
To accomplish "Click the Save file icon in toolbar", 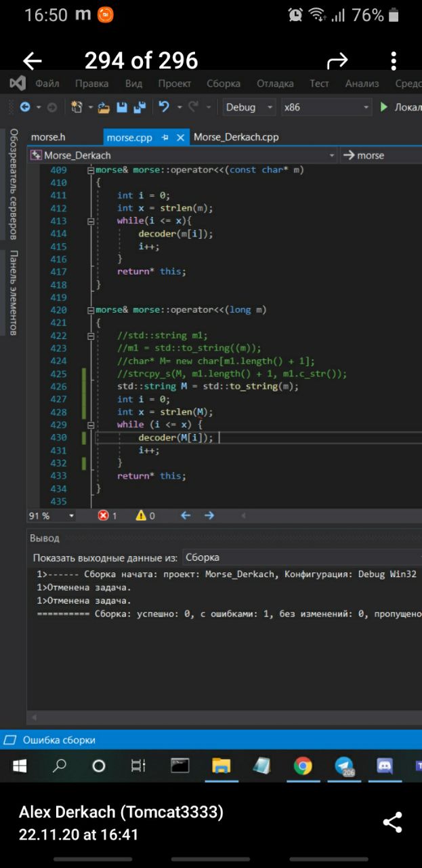I will 122,107.
